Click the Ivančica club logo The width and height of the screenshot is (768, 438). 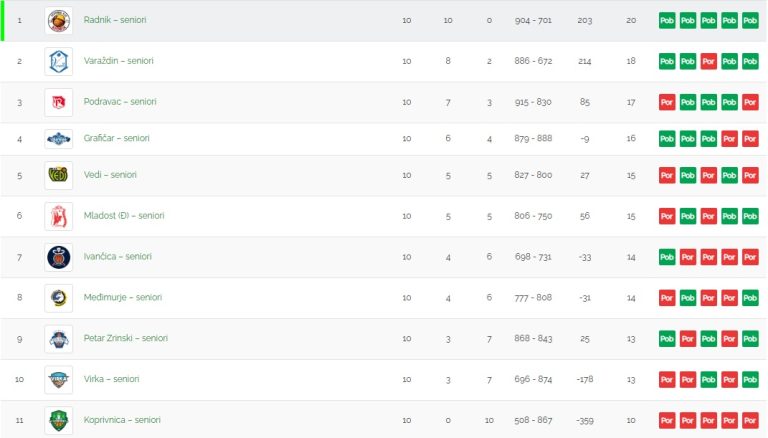click(x=58, y=257)
